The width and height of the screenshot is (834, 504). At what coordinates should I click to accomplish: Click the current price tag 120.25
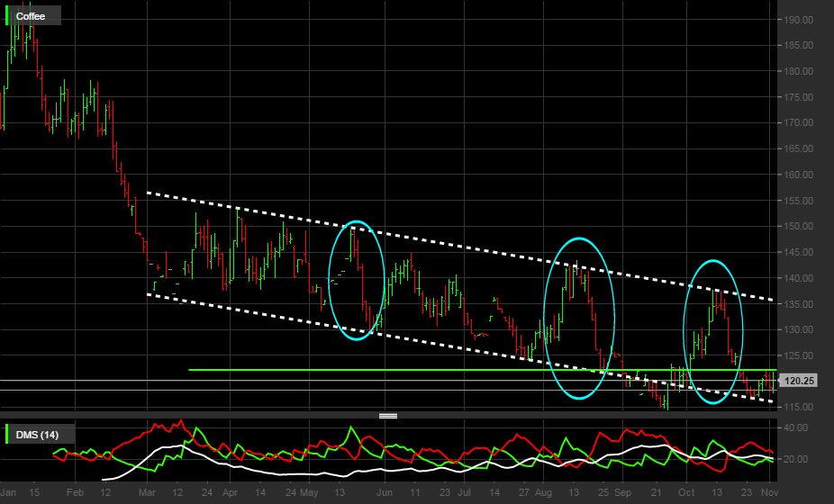coord(798,381)
